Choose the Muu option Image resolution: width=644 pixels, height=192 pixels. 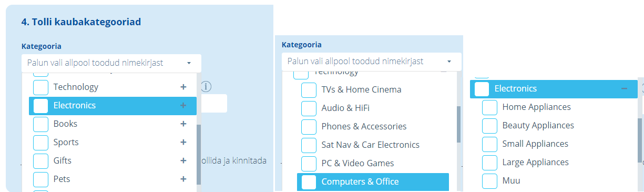pos(511,180)
